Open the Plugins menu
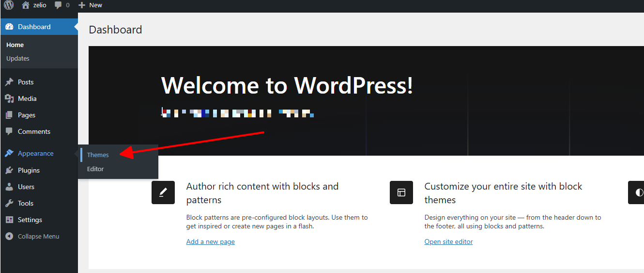Viewport: 644px width, 273px height. click(x=39, y=170)
